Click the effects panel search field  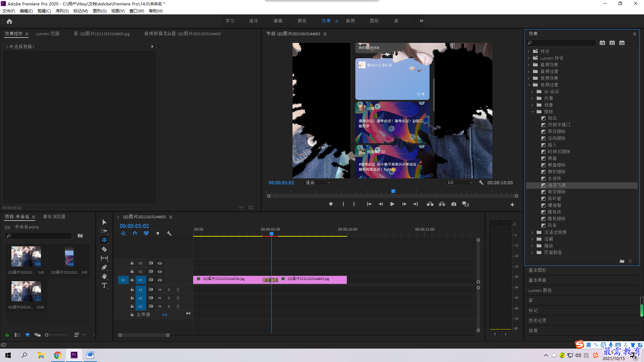tap(561, 43)
